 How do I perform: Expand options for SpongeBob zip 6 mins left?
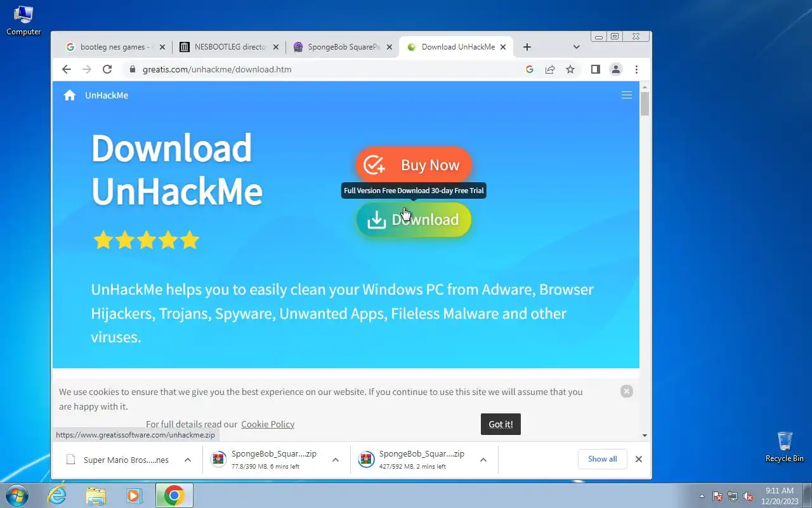tap(336, 460)
